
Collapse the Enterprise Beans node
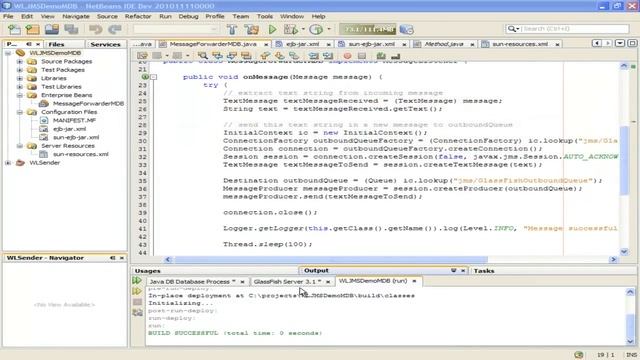point(20,95)
